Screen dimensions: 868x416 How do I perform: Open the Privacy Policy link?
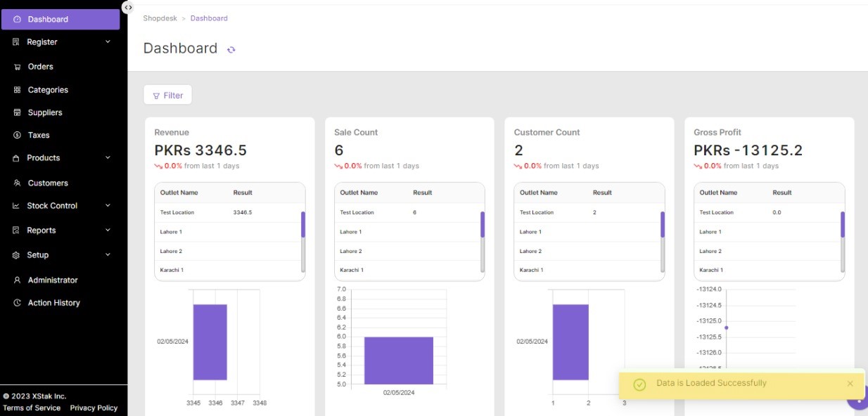click(x=94, y=408)
